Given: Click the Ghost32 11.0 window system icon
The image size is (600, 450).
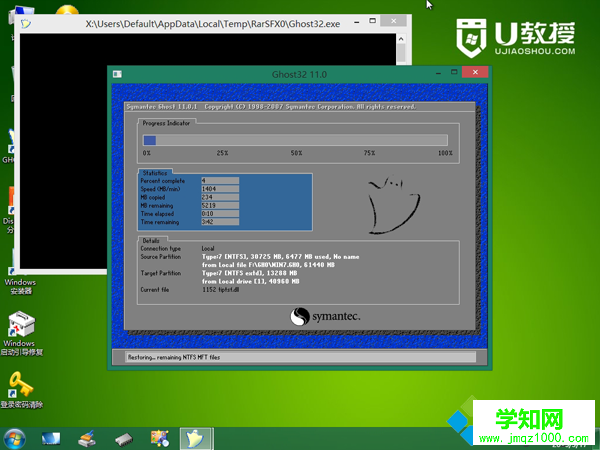Looking at the screenshot, I should point(117,74).
